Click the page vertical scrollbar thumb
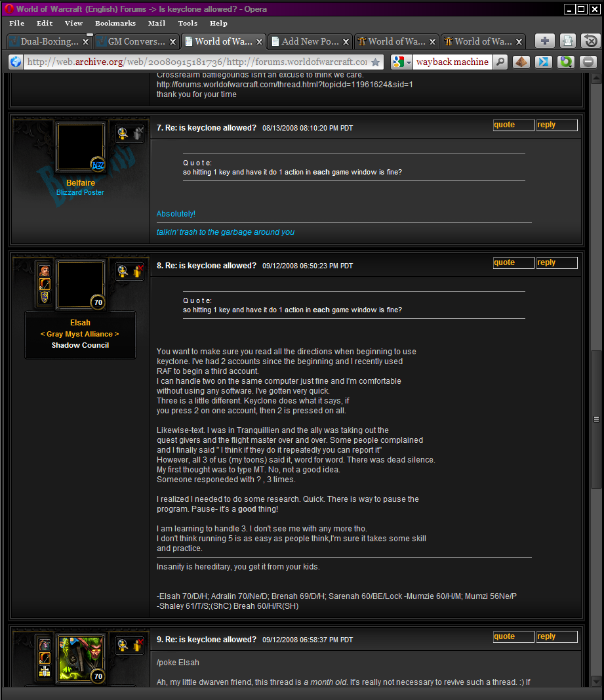The image size is (604, 700). [x=596, y=419]
